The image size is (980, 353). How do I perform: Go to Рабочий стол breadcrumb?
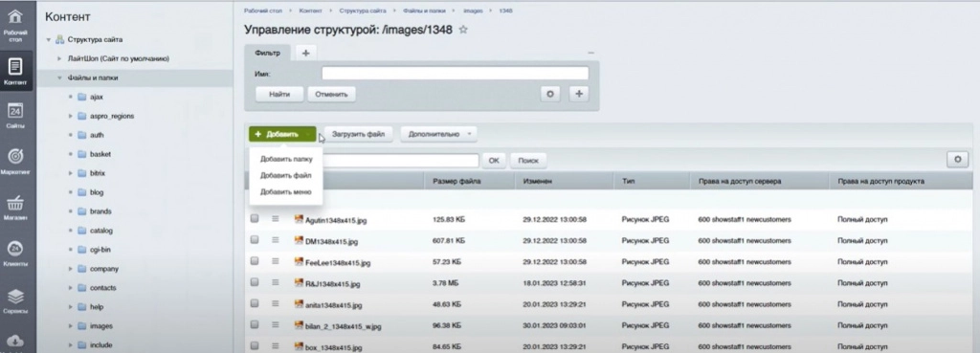pos(262,11)
